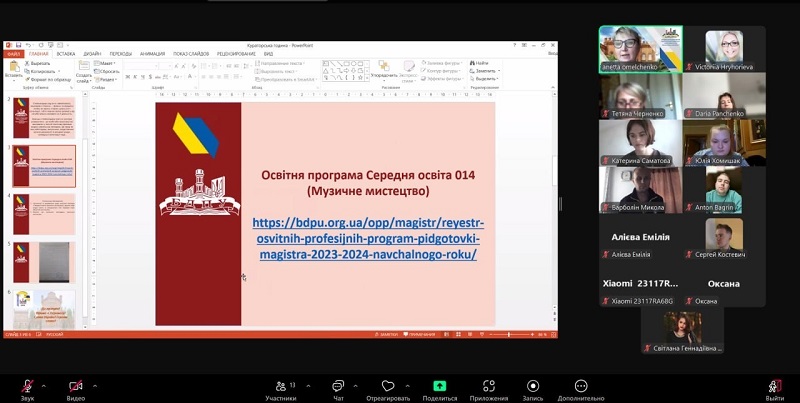The height and width of the screenshot is (403, 800).
Task: Open the Заменить replace dropdown
Action: tap(484, 71)
